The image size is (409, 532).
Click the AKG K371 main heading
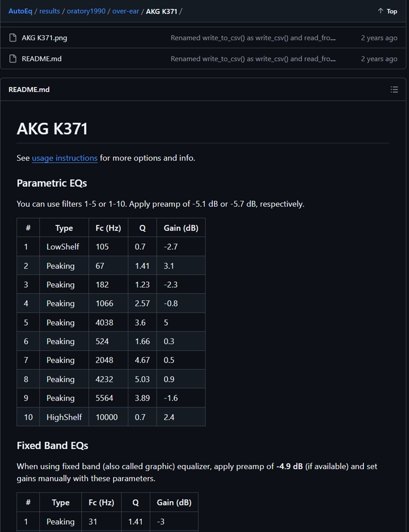point(52,128)
